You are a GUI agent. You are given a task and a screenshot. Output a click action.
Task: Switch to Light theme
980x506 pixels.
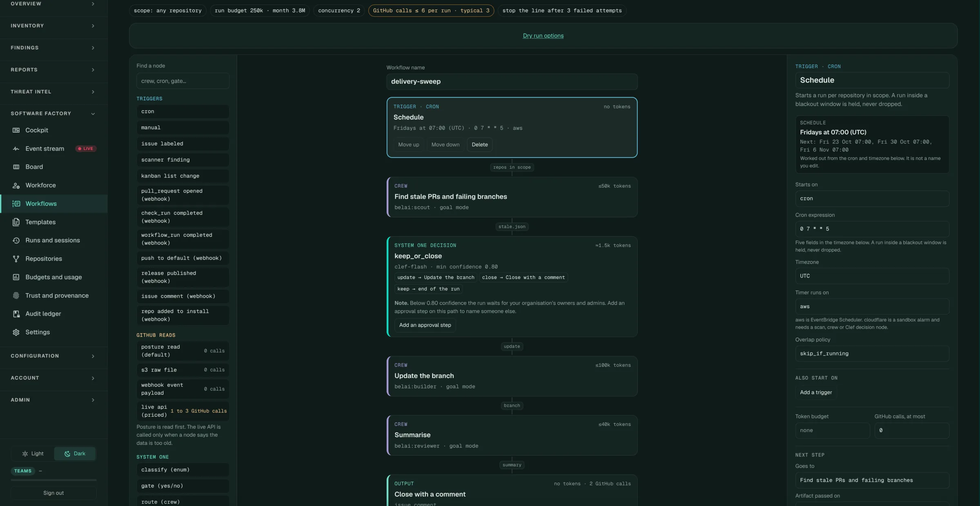[33, 453]
